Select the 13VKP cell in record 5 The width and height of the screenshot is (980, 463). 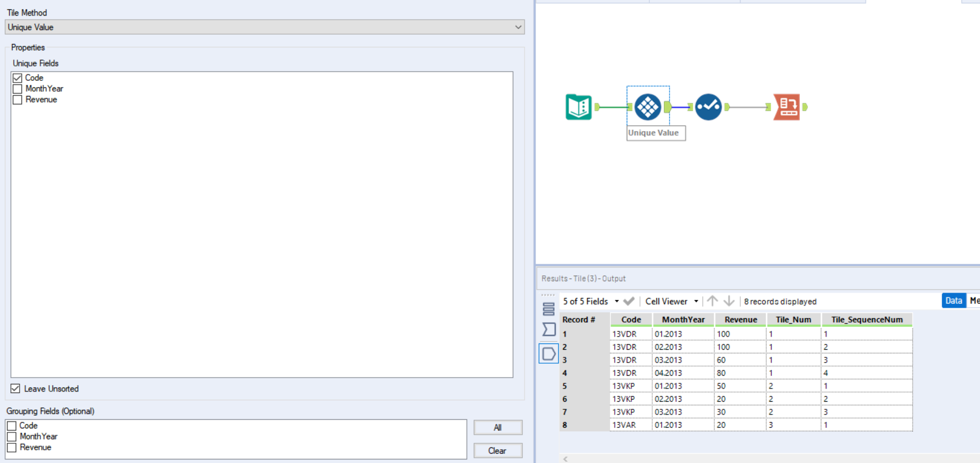coord(631,386)
